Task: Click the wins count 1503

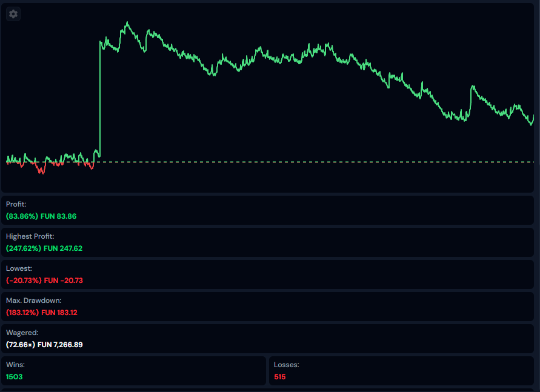Action: coord(15,377)
